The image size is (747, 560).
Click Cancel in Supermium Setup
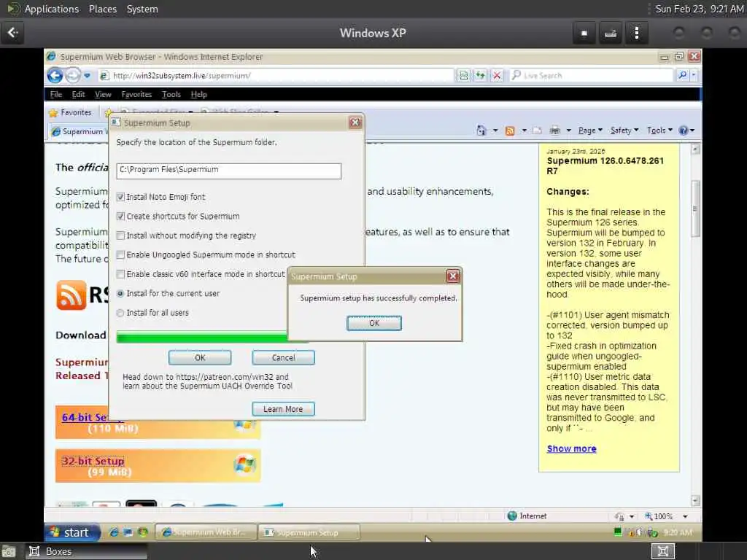pyautogui.click(x=284, y=357)
